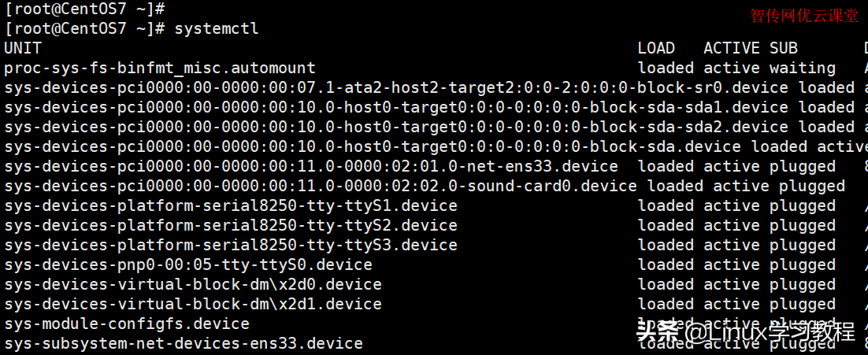This screenshot has height=355, width=868.
Task: Click the ACTIVE column header
Action: click(732, 49)
